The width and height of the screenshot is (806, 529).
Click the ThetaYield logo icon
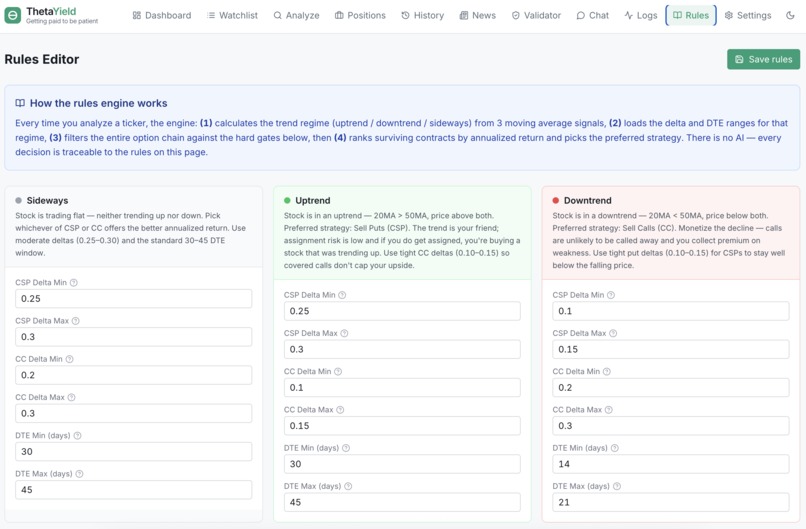[x=13, y=15]
